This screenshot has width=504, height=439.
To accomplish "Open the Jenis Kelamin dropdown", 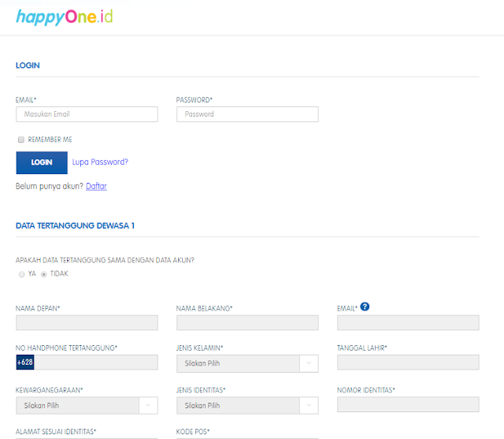I will point(247,363).
